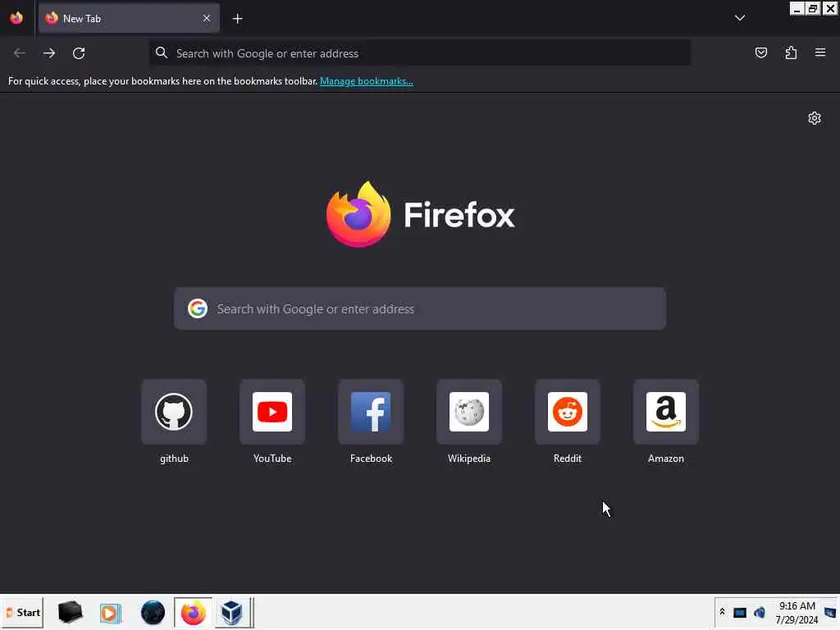Show hidden system tray icons

point(722,612)
